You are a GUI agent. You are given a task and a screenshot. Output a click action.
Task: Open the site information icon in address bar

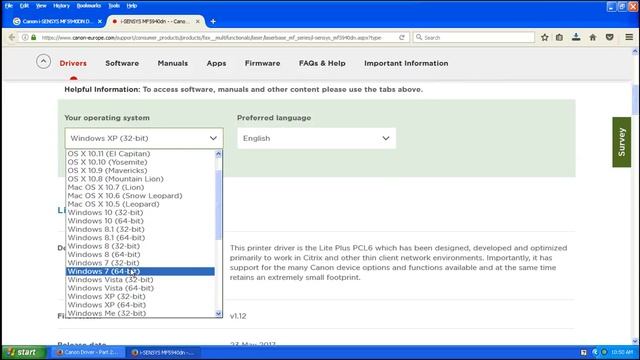point(25,37)
